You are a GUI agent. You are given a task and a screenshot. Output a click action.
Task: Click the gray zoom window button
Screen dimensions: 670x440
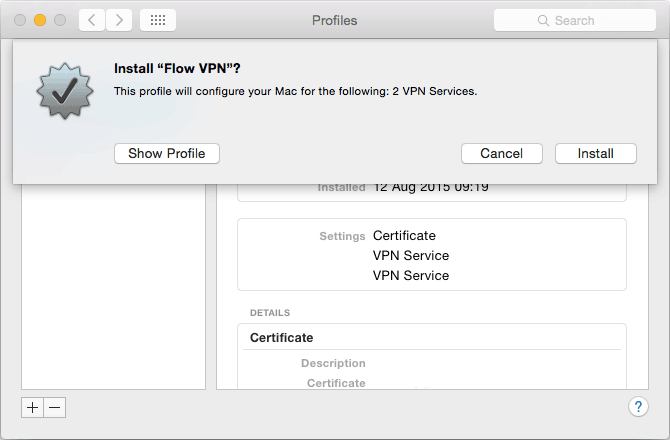pyautogui.click(x=60, y=20)
